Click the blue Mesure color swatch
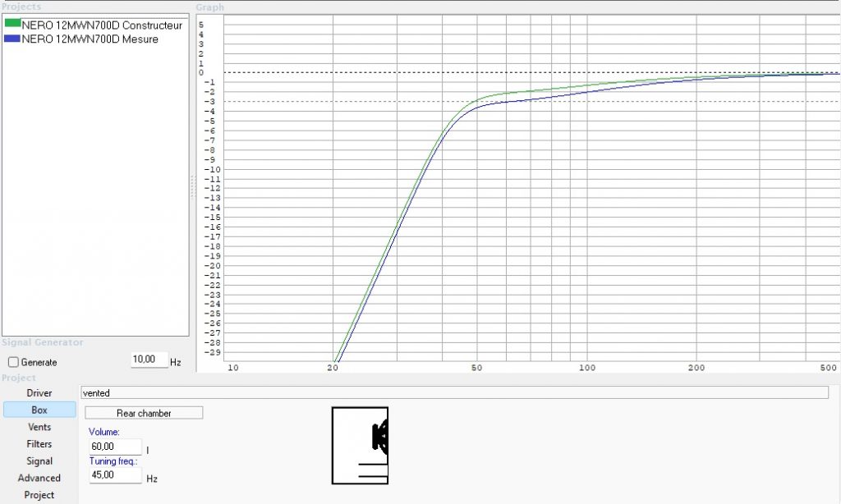 pos(12,39)
